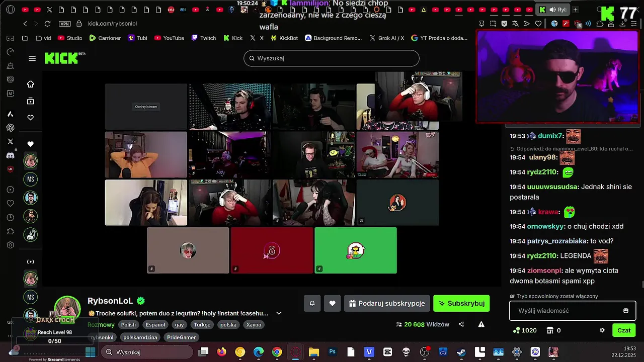
Task: Open the vid bookmarks folder
Action: coord(43,38)
